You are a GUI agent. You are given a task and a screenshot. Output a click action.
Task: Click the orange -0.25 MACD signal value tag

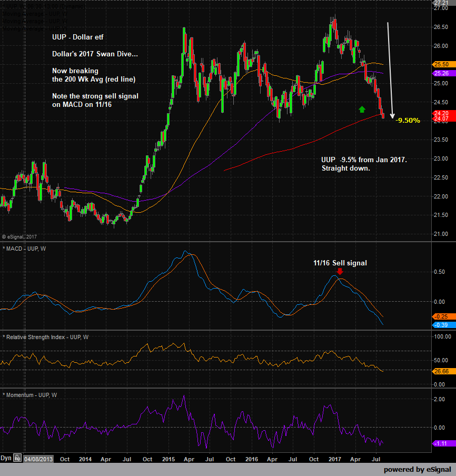[443, 316]
